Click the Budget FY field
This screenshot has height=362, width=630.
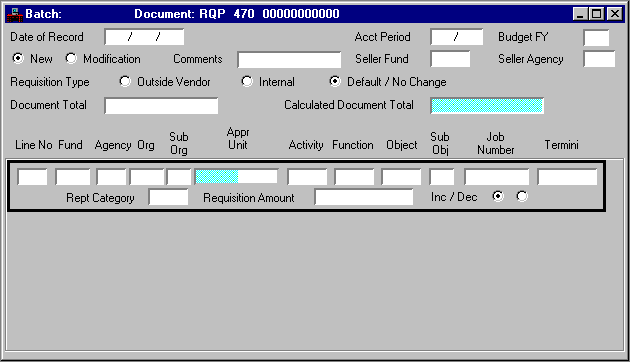[x=596, y=37]
